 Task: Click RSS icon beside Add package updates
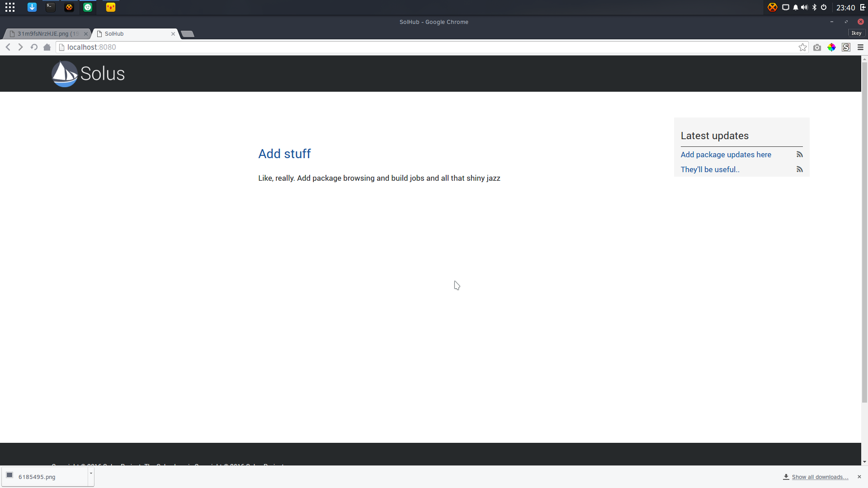click(x=799, y=155)
